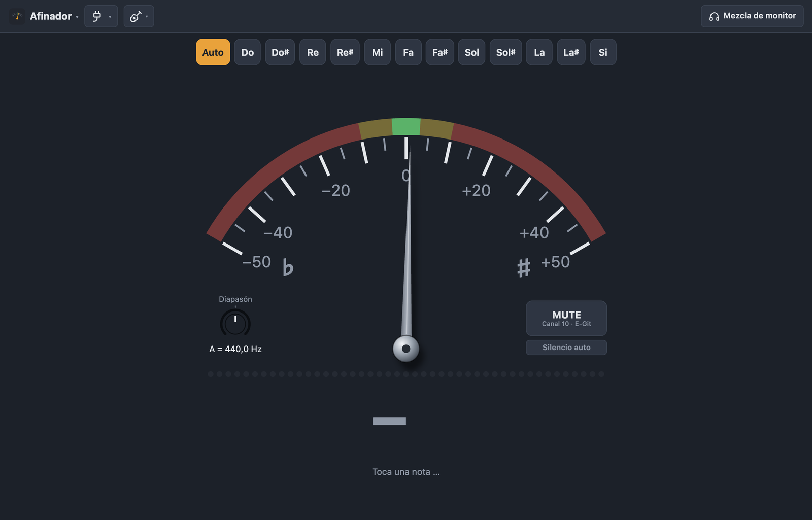Select the Si note button
The image size is (812, 520).
click(x=603, y=52)
